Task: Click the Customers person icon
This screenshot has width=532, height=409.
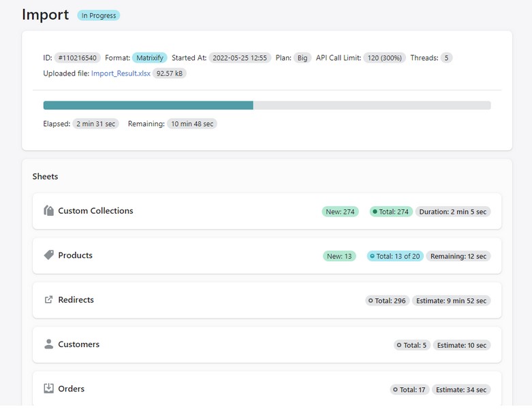Action: coord(48,344)
